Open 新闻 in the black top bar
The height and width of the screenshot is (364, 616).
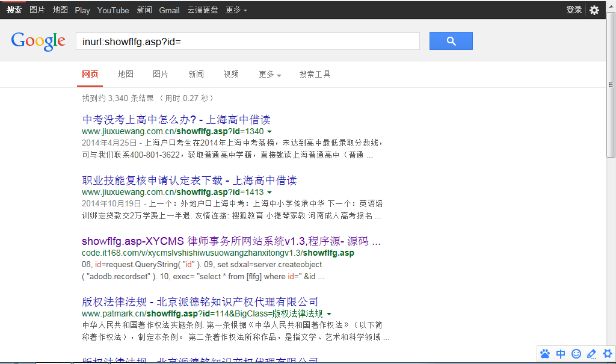144,10
